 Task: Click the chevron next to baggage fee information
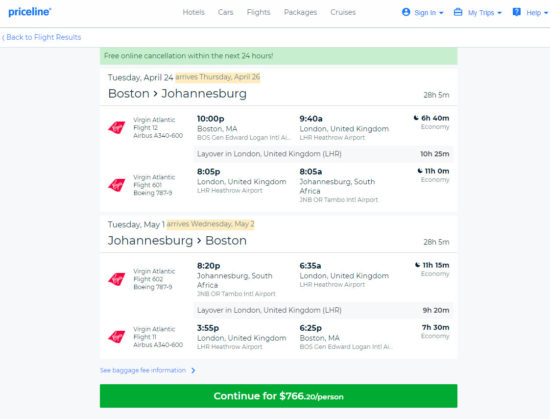[193, 371]
